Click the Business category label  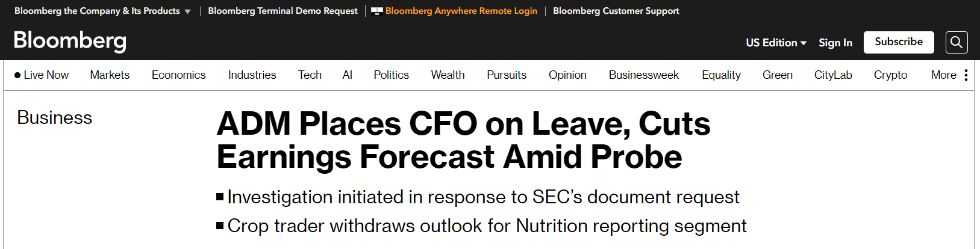55,117
